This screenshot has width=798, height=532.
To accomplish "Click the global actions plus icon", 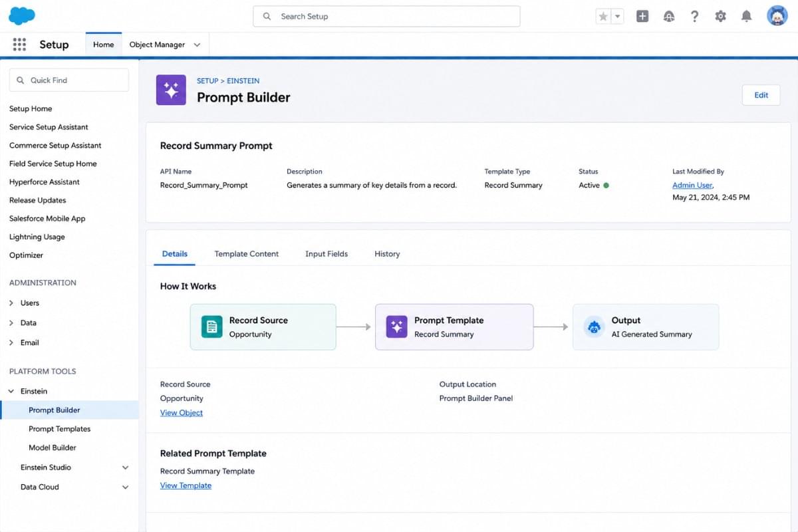I will coord(642,17).
